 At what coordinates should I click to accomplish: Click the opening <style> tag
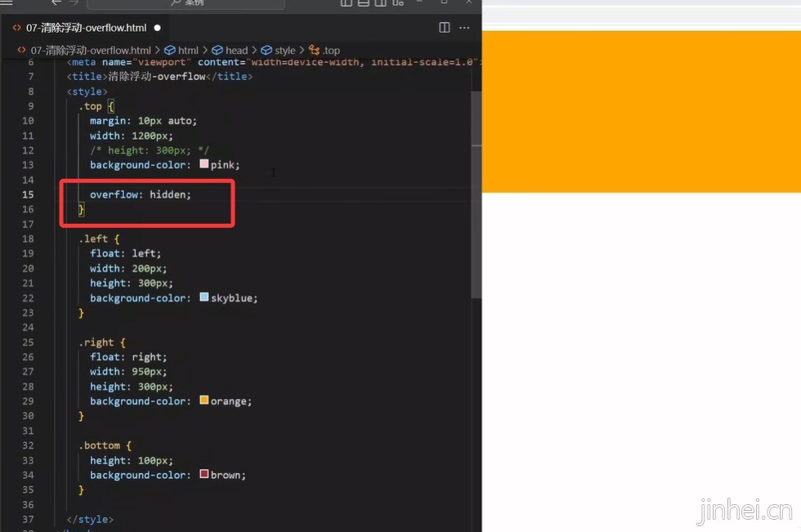click(x=87, y=92)
